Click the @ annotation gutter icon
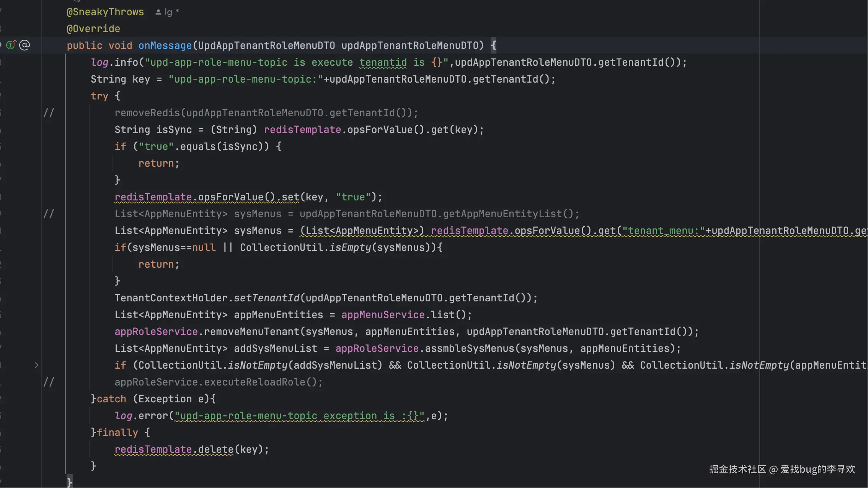868x488 pixels. pos(24,45)
